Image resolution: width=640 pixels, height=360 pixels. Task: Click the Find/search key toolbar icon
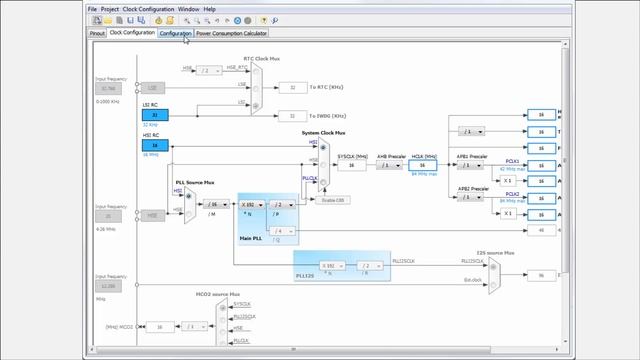[x=275, y=21]
